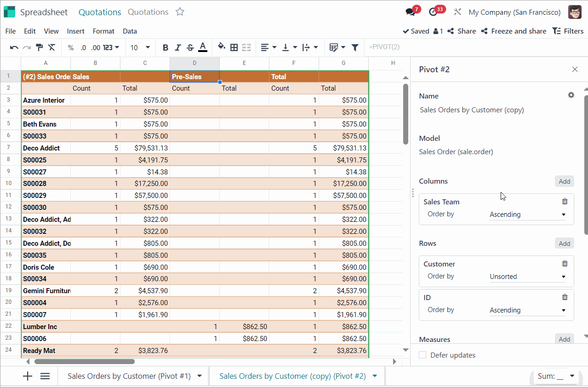Click the debug tools wrench icon

coord(457,12)
